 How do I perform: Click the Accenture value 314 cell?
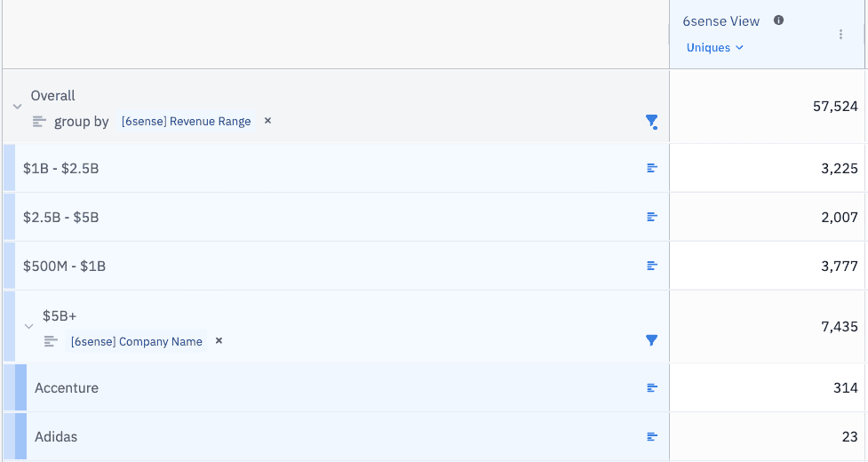[x=768, y=387]
